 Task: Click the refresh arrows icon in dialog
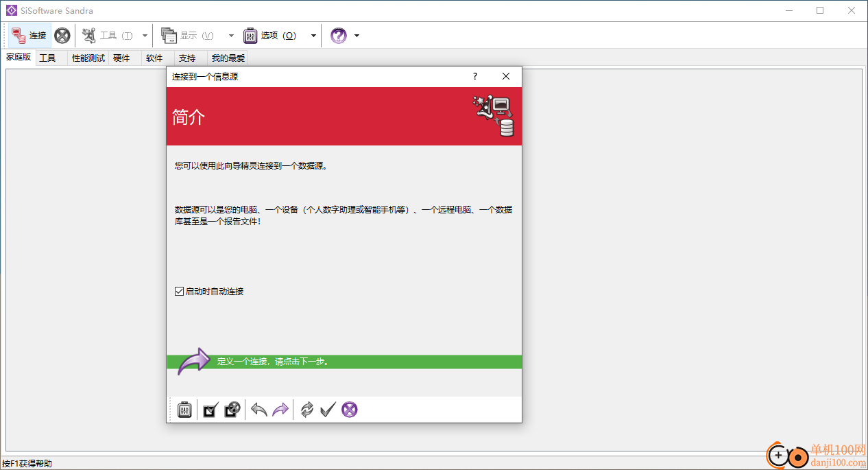click(x=307, y=410)
